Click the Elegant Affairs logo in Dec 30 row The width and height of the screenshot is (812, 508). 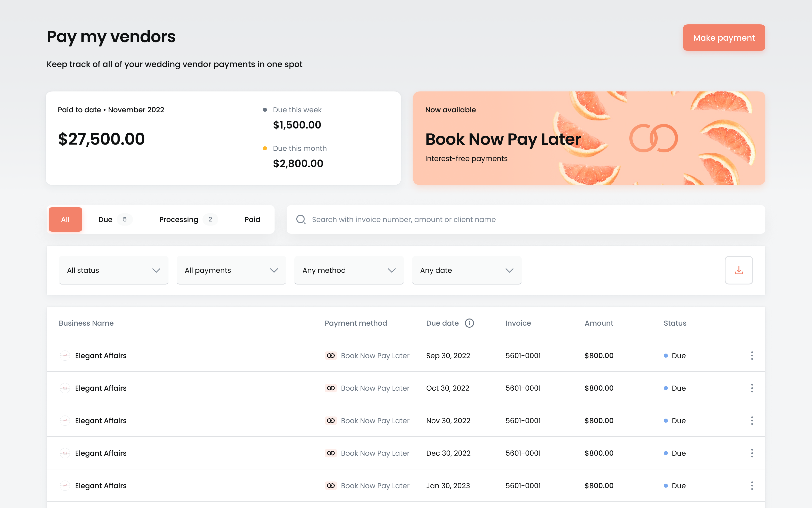pos(65,453)
